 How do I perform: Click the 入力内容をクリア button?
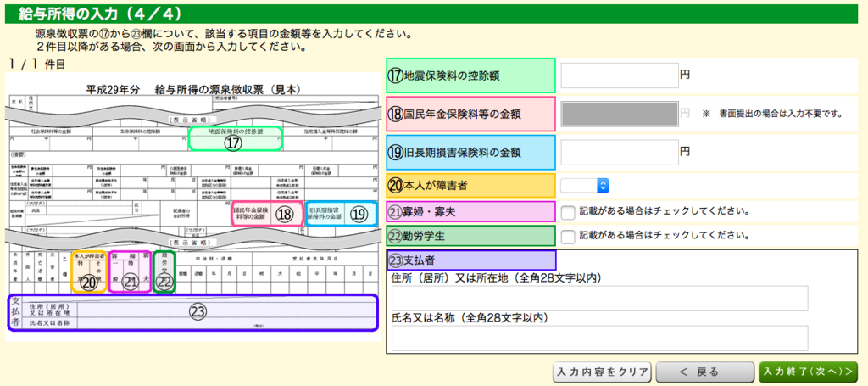pos(603,372)
